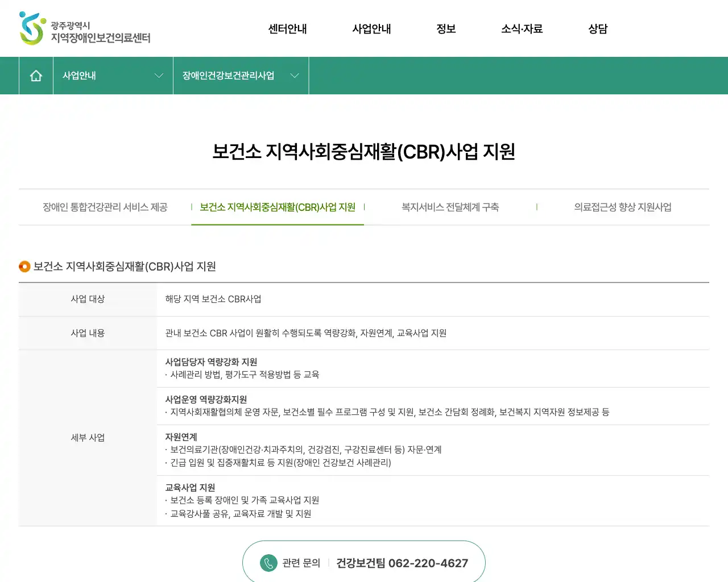The height and width of the screenshot is (582, 728).
Task: Click the orange bullet icon beside section heading
Action: pyautogui.click(x=24, y=267)
